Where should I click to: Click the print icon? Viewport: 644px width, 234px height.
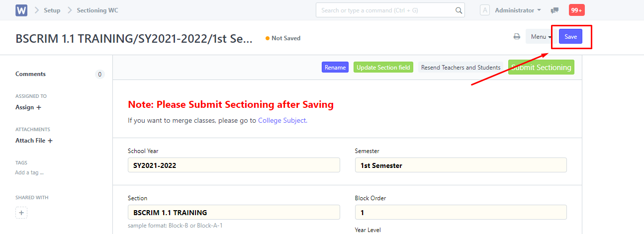pos(517,37)
